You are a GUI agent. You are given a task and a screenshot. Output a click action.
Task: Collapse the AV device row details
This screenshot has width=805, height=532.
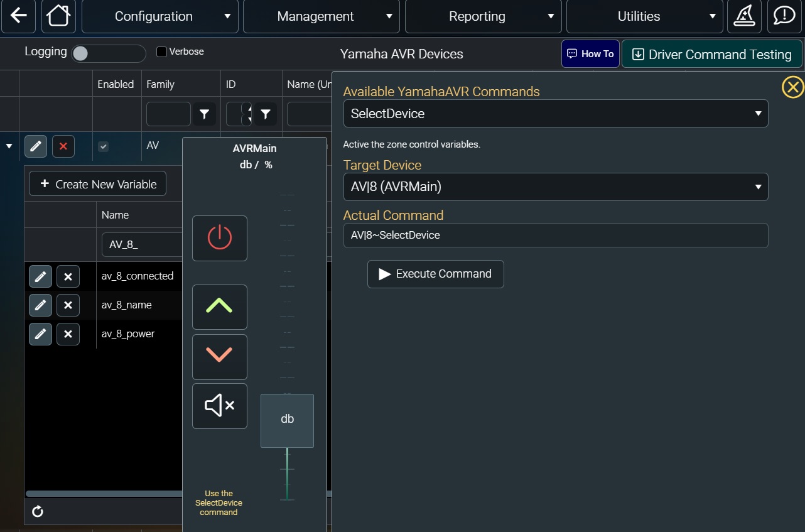tap(9, 146)
